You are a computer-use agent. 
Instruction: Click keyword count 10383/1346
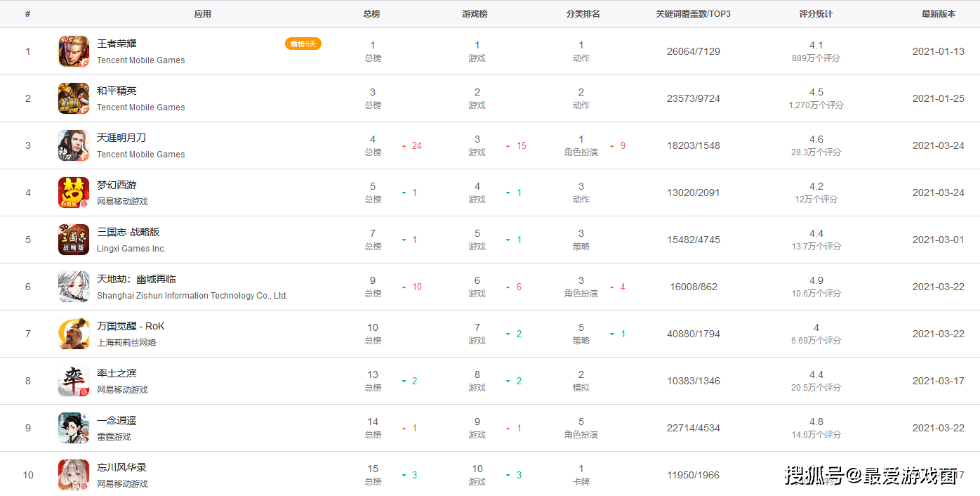(694, 381)
